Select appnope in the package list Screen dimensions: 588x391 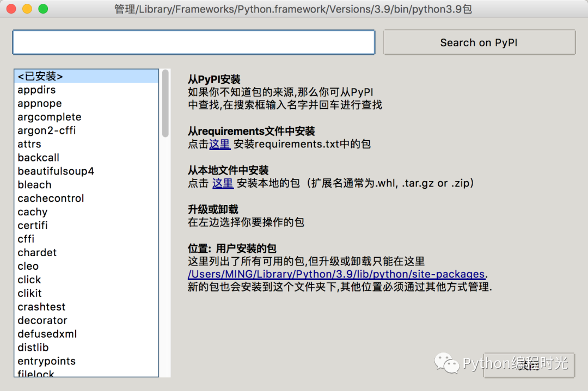pos(86,103)
